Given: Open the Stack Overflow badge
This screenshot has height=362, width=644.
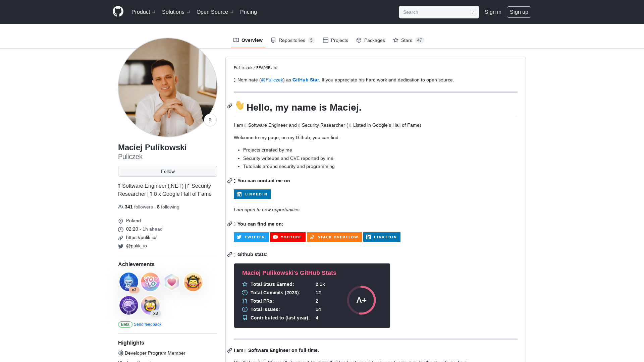Looking at the screenshot, I should 334,237.
